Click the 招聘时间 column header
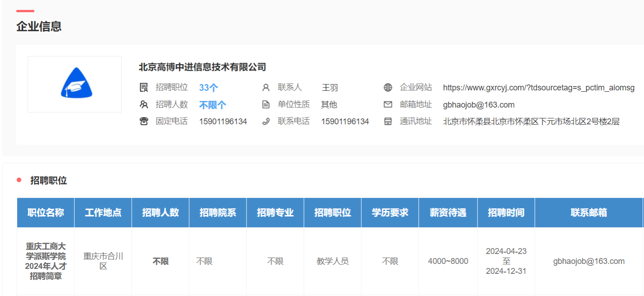This screenshot has width=644, height=296. click(x=506, y=212)
